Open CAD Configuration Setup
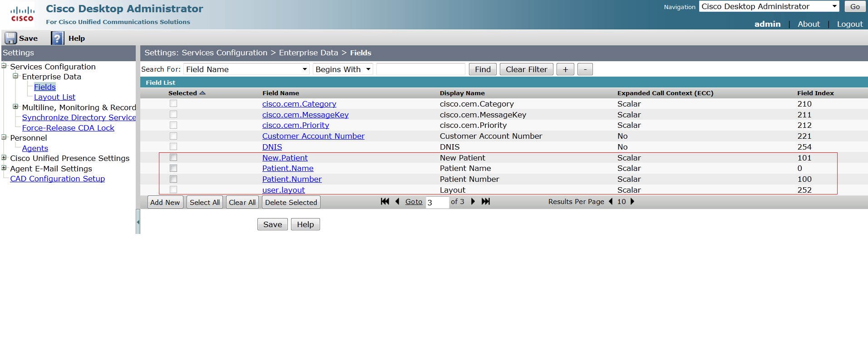 58,179
